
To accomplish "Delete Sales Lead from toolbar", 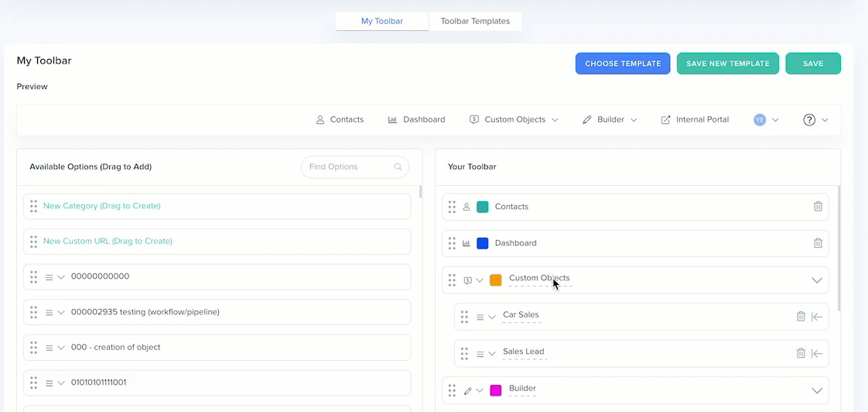I will (801, 353).
